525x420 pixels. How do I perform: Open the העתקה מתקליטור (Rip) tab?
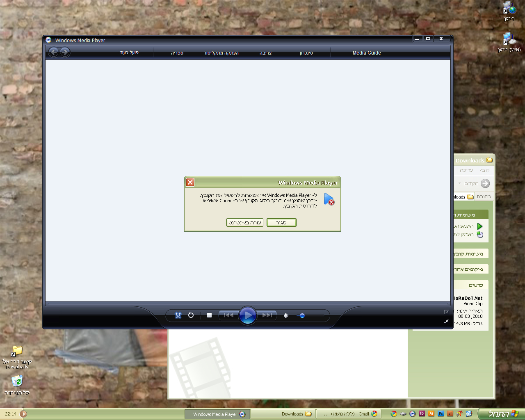pos(221,53)
